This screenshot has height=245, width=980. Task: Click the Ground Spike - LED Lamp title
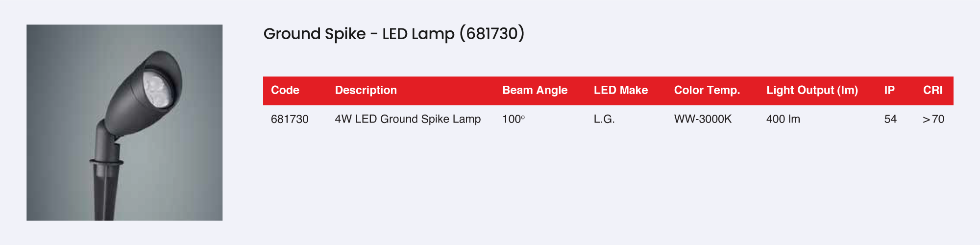coord(394,34)
